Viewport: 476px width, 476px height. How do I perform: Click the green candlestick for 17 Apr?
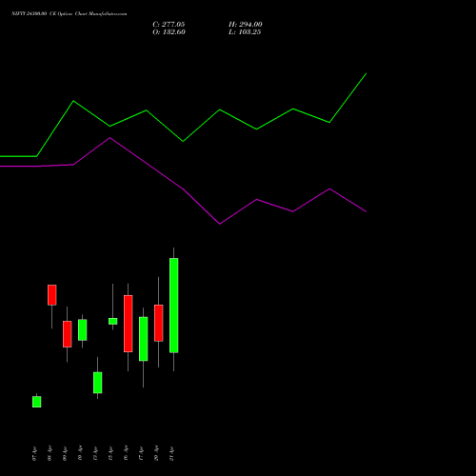coord(144,339)
